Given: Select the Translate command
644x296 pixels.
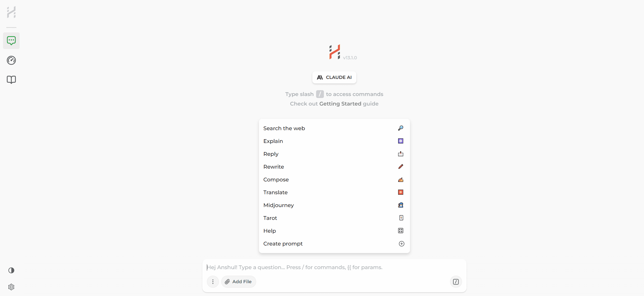Looking at the screenshot, I should 275,192.
